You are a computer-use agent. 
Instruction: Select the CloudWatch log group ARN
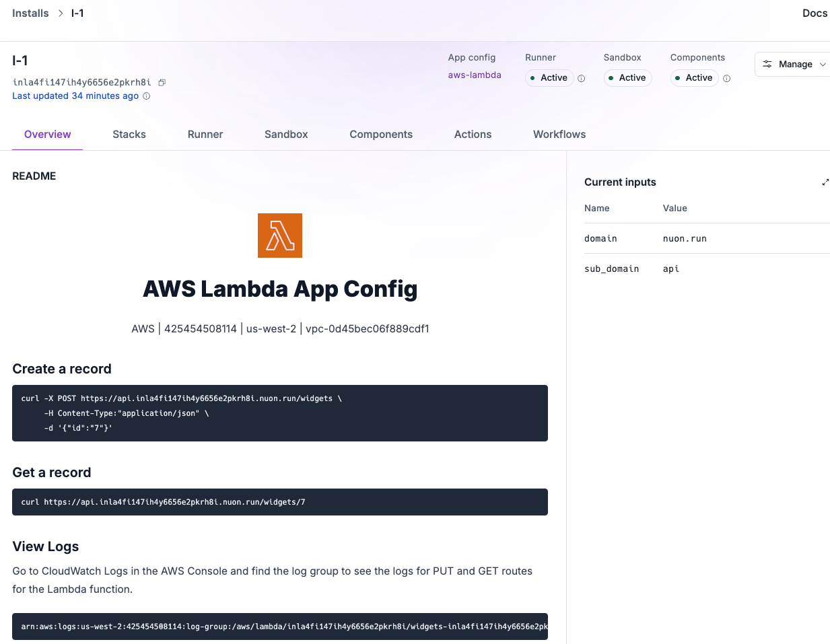coord(280,627)
